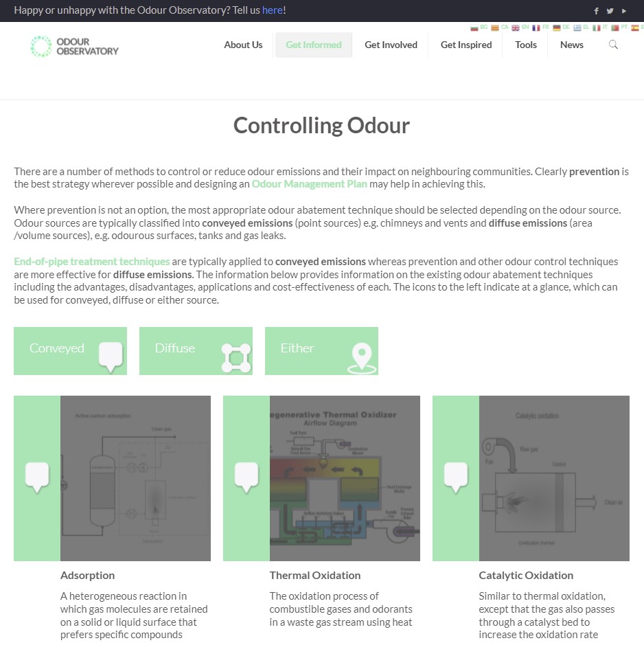Open End-of-pipe treatment techniques link

[x=92, y=262]
